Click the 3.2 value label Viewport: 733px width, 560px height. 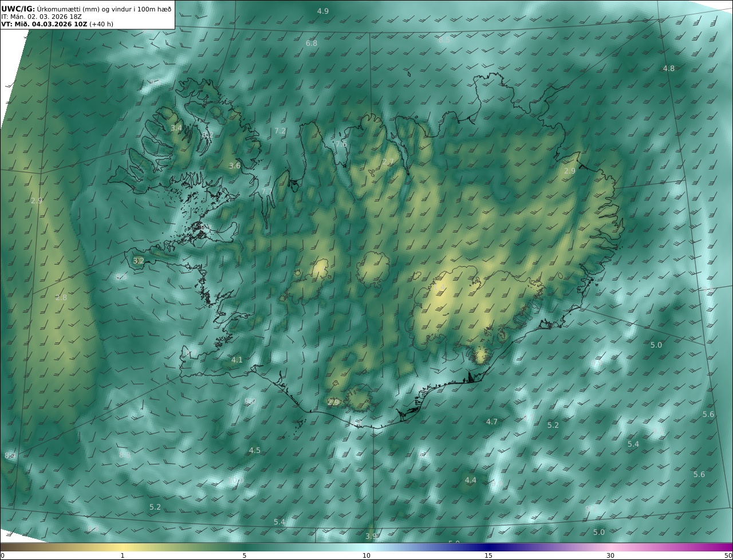coord(139,261)
